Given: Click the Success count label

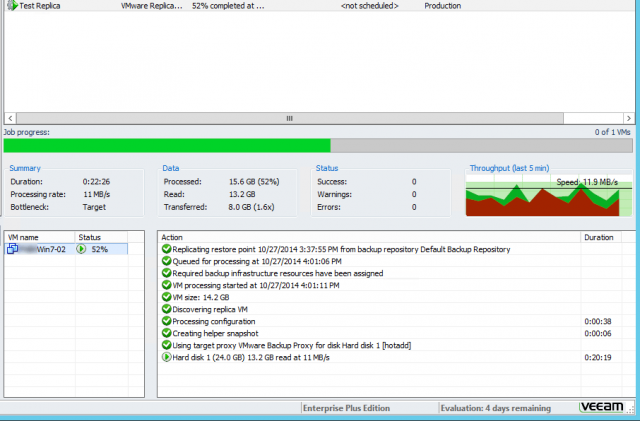Looking at the screenshot, I should pyautogui.click(x=332, y=182).
